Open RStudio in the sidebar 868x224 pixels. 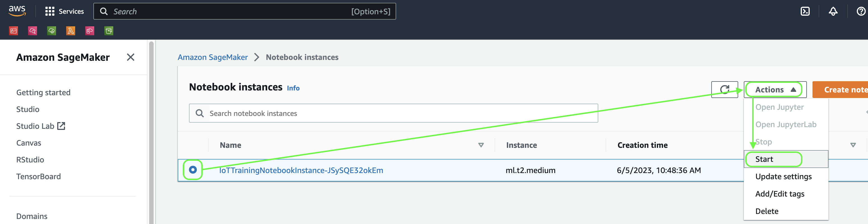coord(30,160)
